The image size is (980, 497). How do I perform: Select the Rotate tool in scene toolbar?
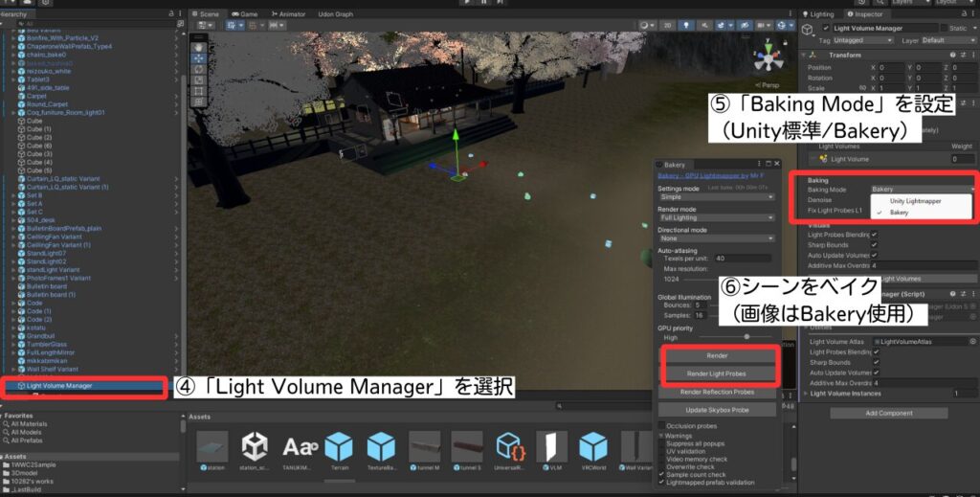198,69
